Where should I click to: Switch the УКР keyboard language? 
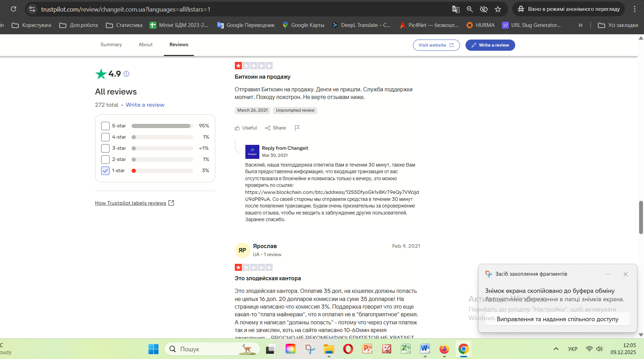573,349
